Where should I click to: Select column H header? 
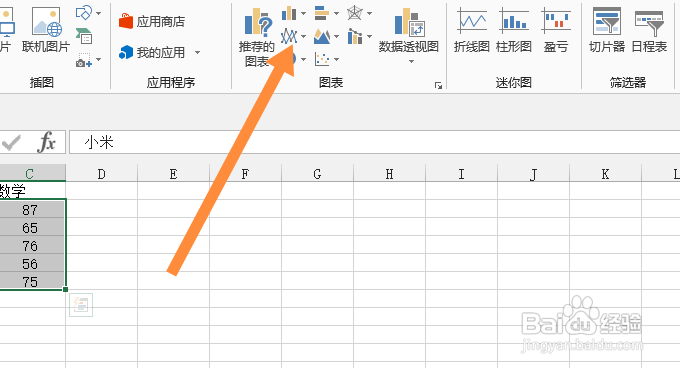point(389,173)
